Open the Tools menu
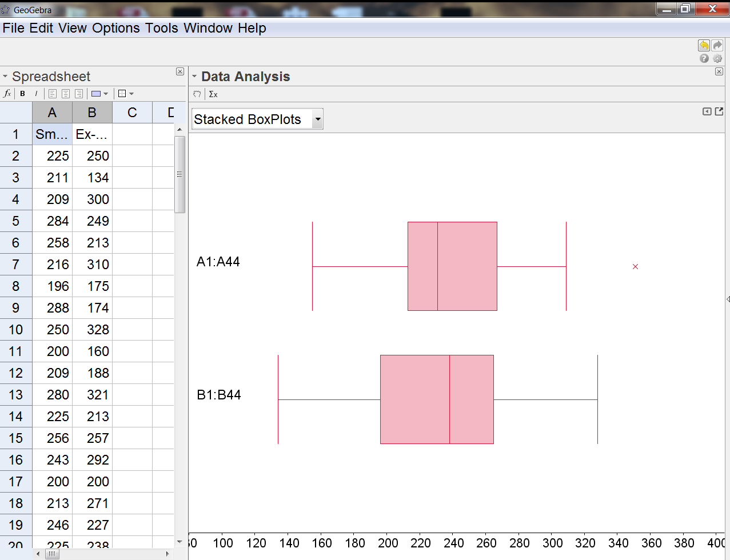Image resolution: width=730 pixels, height=560 pixels. [161, 28]
